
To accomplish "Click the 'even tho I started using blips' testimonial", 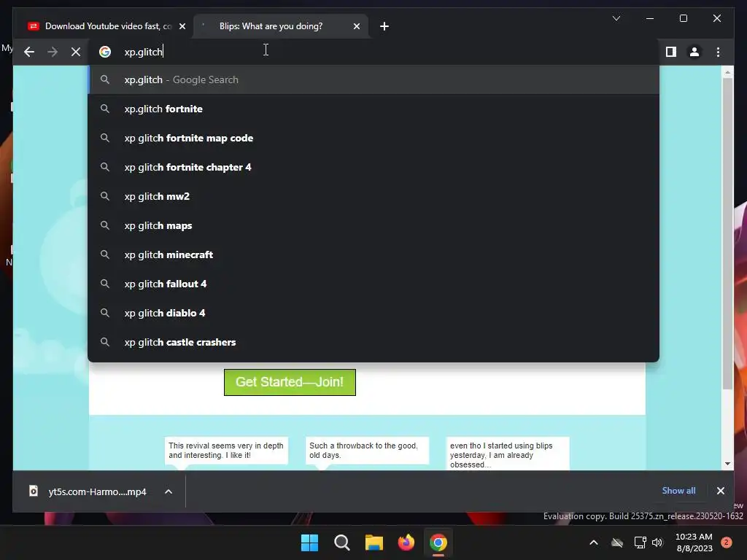I will click(508, 454).
